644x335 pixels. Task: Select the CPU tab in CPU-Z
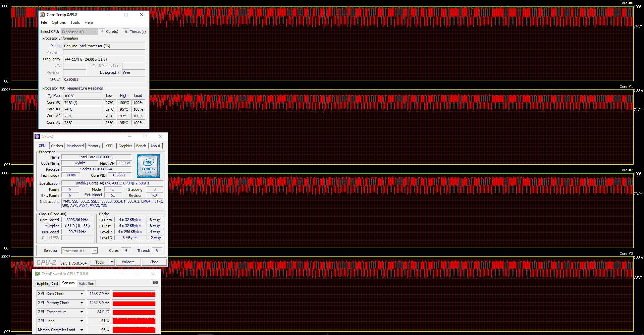[x=42, y=146]
